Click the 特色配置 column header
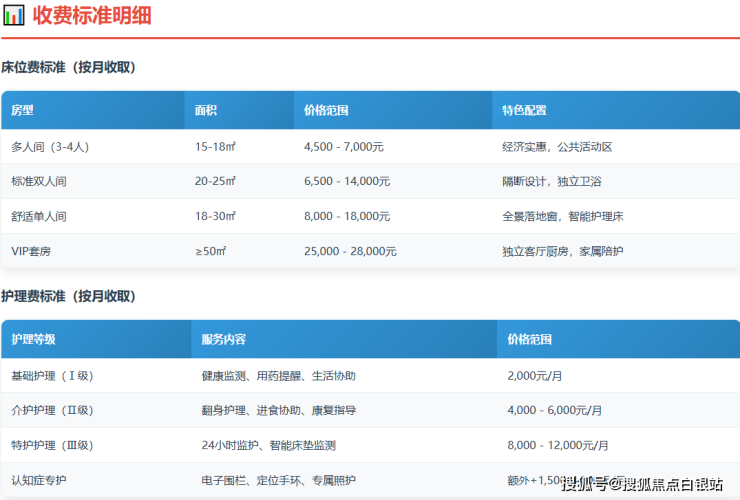The image size is (740, 500). pyautogui.click(x=524, y=110)
